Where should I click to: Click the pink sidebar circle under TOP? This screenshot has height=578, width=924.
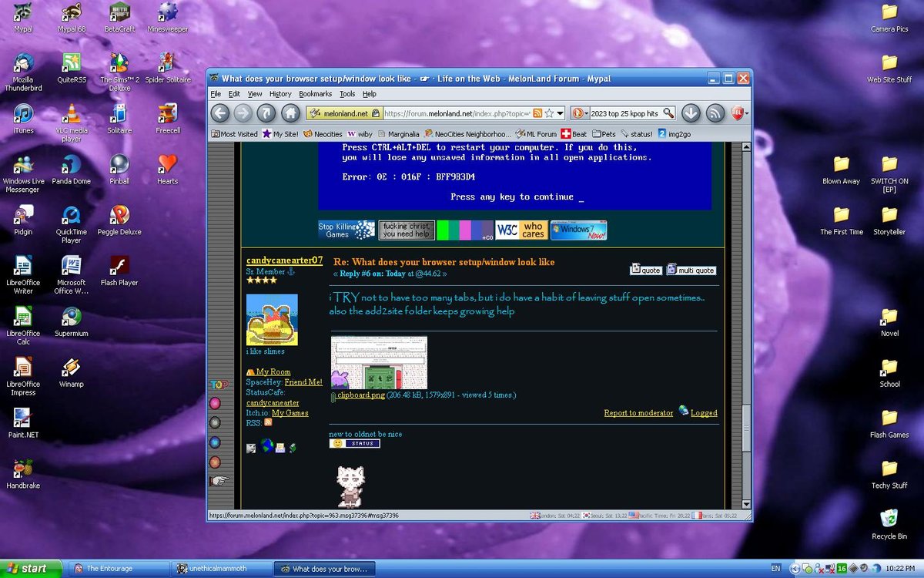click(215, 403)
